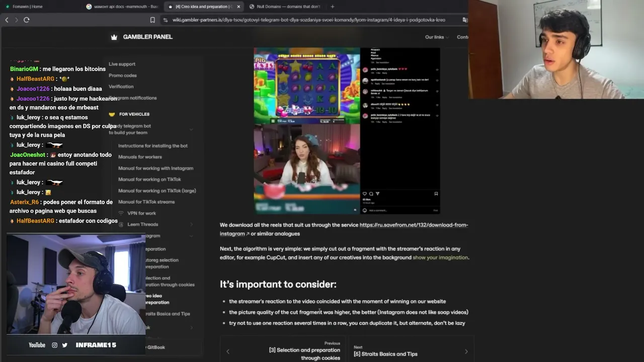This screenshot has height=362, width=644.
Task: Close the Creo idea and preparation tab
Action: click(238, 7)
